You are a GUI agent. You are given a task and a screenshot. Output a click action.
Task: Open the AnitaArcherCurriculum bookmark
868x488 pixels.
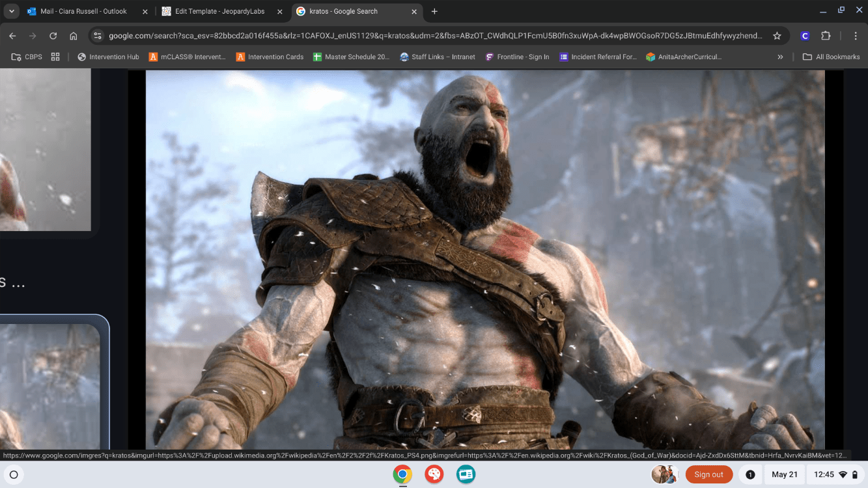tap(684, 57)
